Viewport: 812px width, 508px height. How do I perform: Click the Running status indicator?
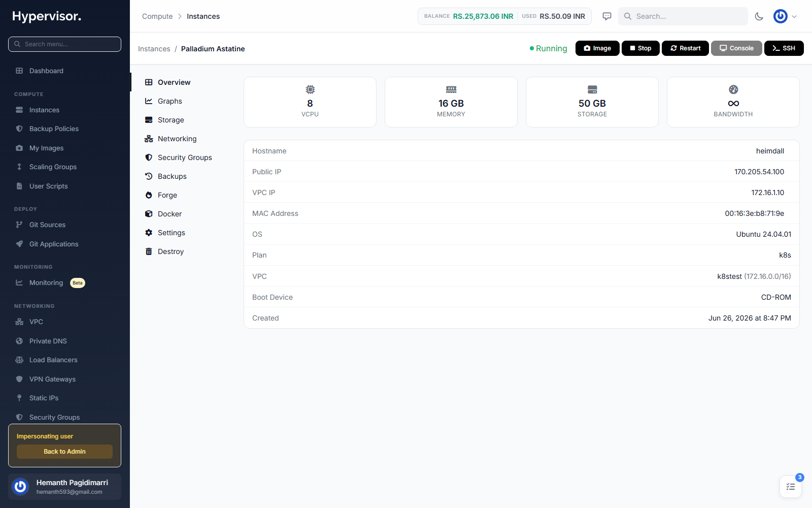548,48
